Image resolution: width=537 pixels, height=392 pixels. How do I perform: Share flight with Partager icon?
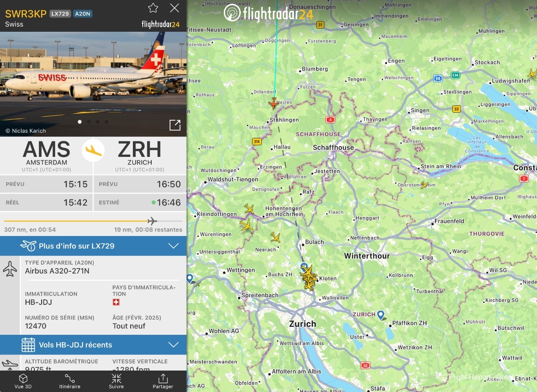(x=163, y=381)
